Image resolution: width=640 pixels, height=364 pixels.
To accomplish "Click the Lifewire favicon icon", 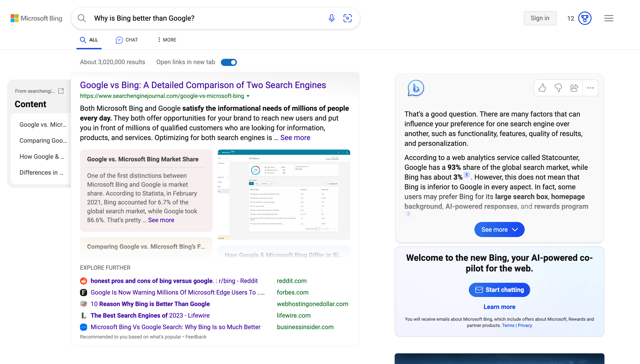I will [x=84, y=315].
